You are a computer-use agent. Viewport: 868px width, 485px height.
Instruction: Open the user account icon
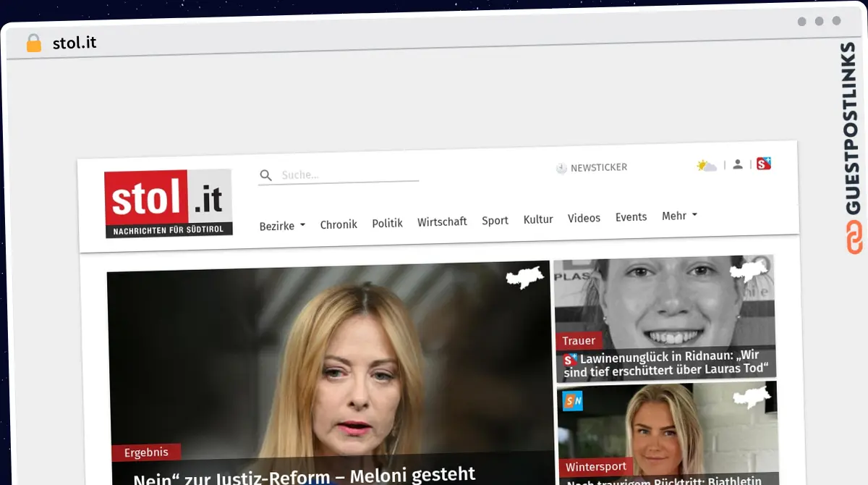tap(737, 164)
